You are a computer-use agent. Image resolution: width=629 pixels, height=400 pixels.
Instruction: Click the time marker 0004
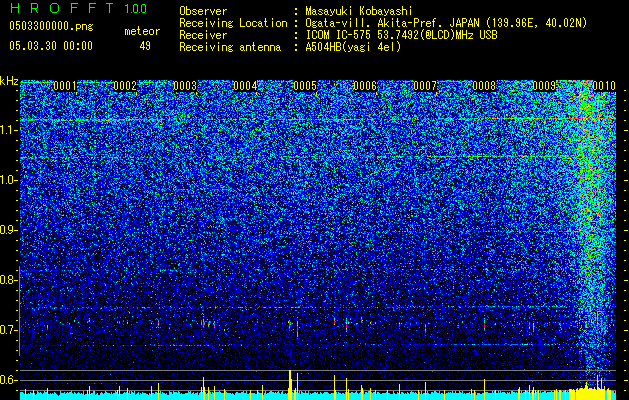pos(245,86)
